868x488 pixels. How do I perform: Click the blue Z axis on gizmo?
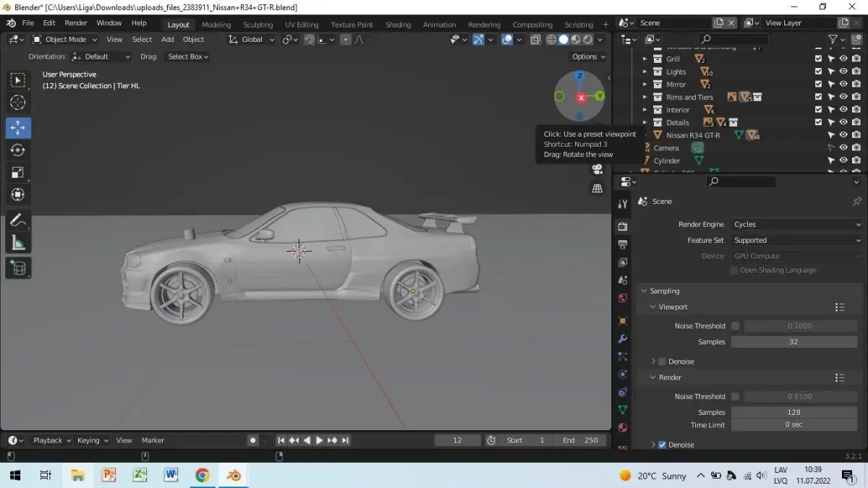[579, 76]
